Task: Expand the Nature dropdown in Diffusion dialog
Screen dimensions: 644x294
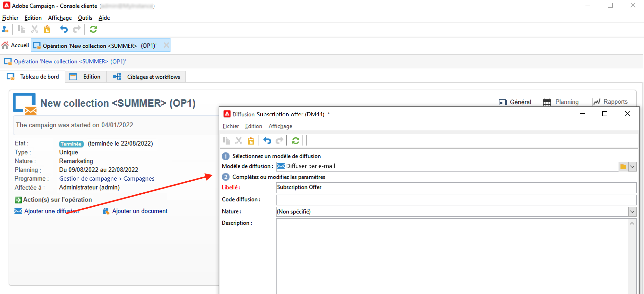Action: pos(632,212)
